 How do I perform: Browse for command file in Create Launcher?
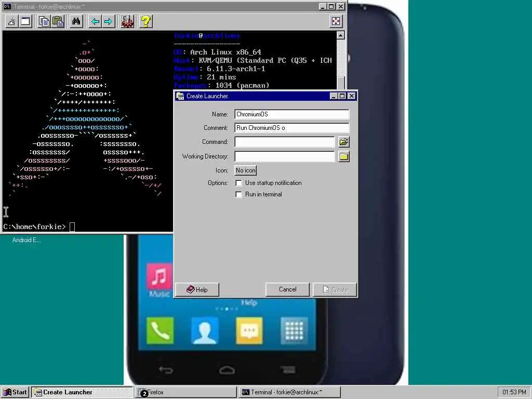coord(344,142)
